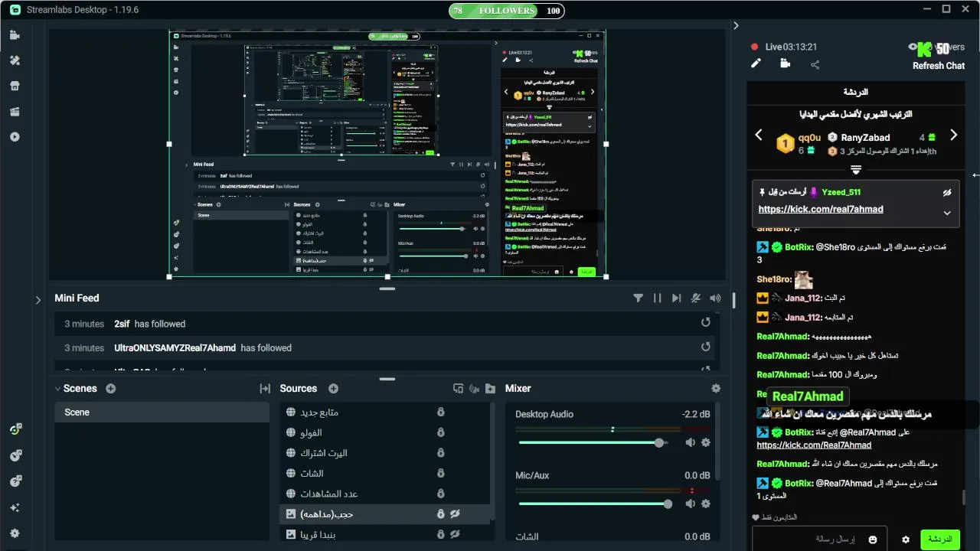The image size is (980, 551).
Task: Open Settings gear in lower left sidebar
Action: [15, 533]
